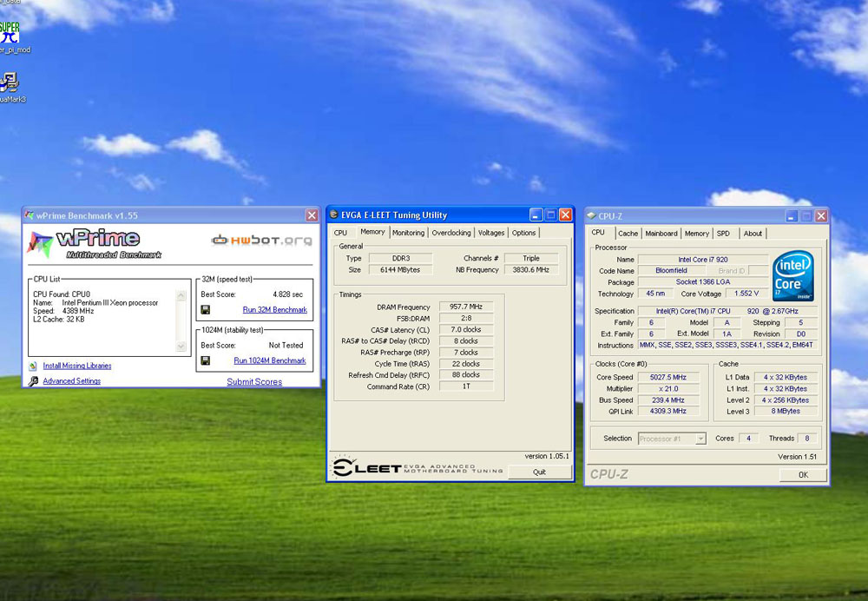Click the Threads 8 value in CPU-Z
Viewport: 868px width, 601px height.
807,438
